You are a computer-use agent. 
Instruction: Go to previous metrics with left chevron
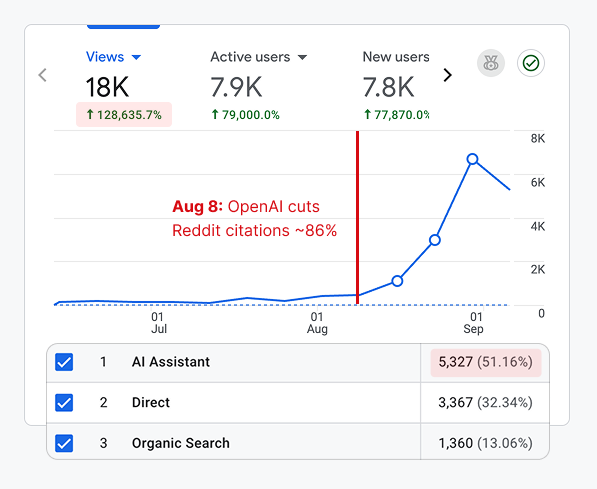pos(43,75)
